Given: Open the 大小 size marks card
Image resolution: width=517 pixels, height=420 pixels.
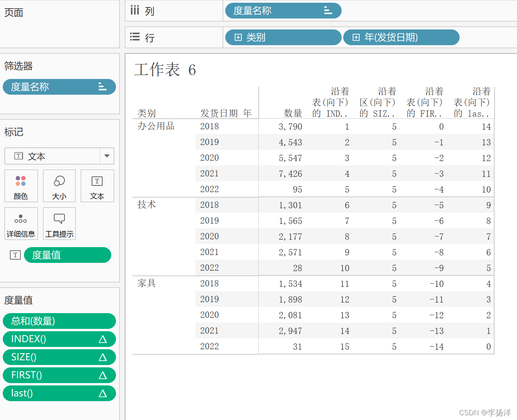Looking at the screenshot, I should pyautogui.click(x=59, y=186).
